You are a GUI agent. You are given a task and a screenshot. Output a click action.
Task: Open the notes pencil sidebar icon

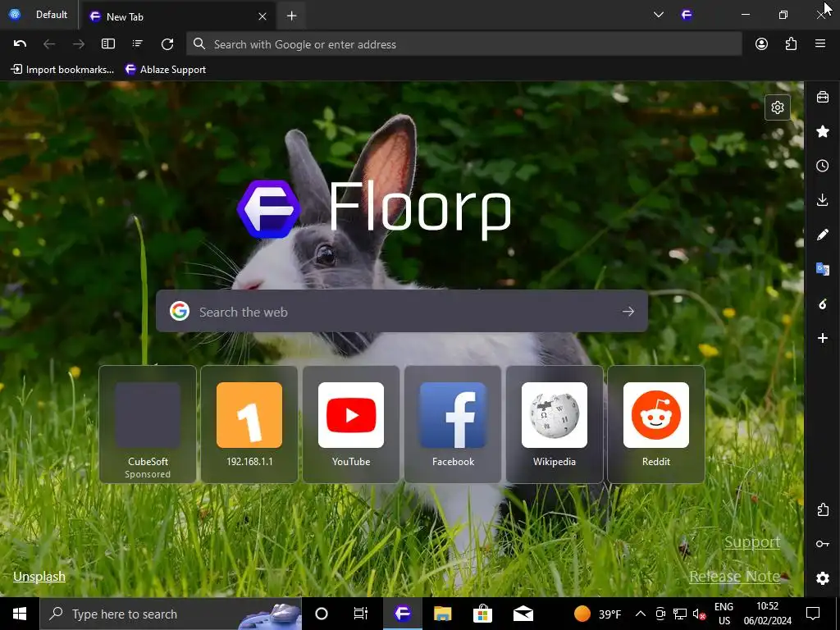[822, 234]
